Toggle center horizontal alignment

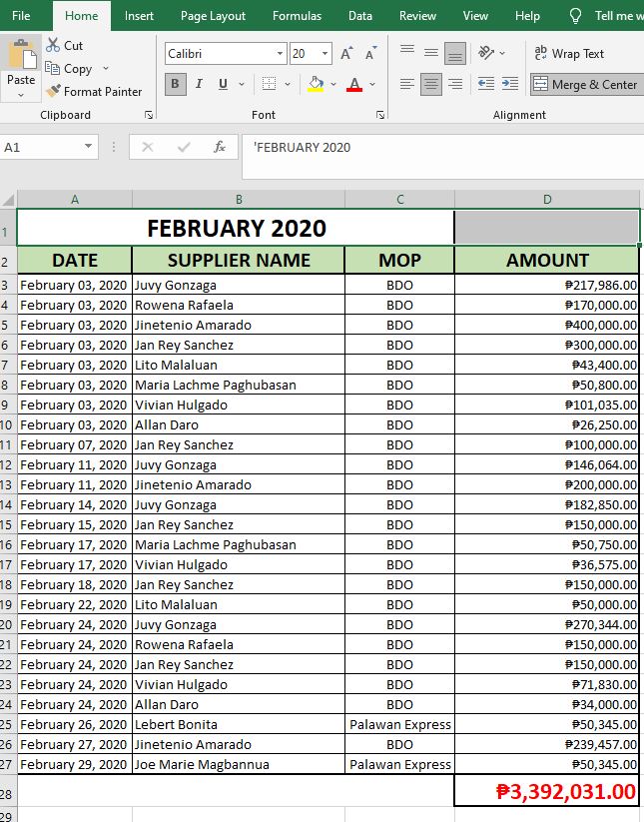(x=430, y=84)
